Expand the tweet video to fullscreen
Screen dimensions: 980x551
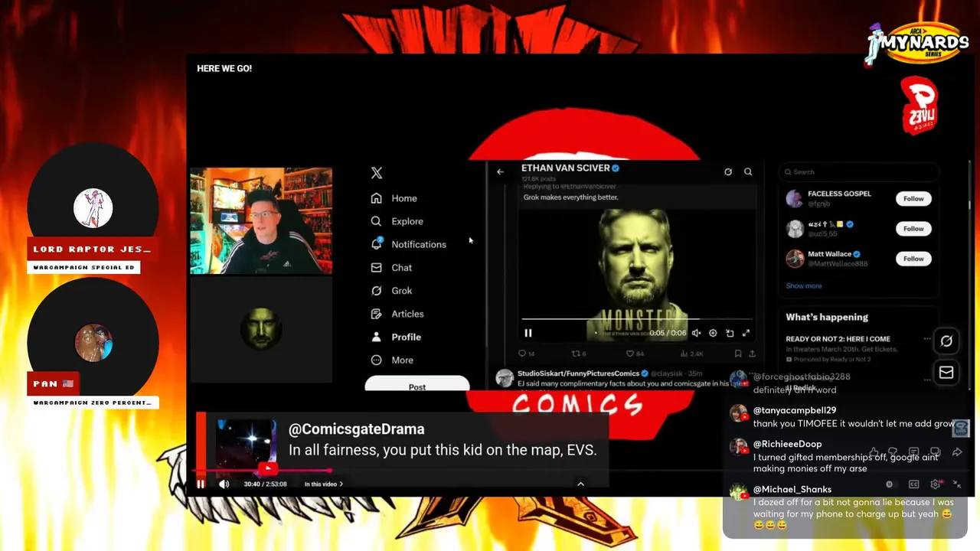click(x=746, y=333)
